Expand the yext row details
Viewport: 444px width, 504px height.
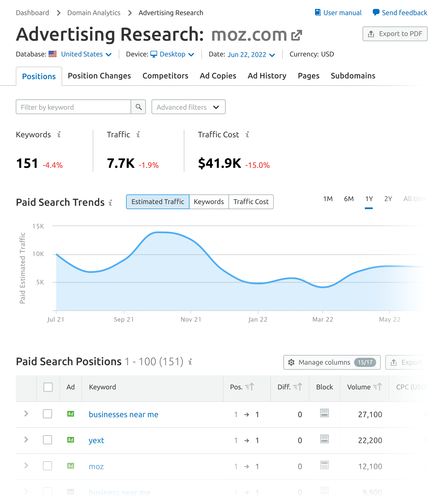pyautogui.click(x=26, y=439)
